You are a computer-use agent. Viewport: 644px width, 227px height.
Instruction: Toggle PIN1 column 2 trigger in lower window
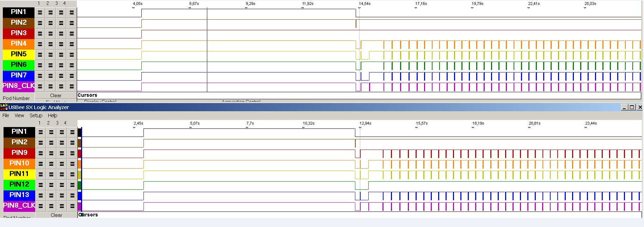click(51, 132)
